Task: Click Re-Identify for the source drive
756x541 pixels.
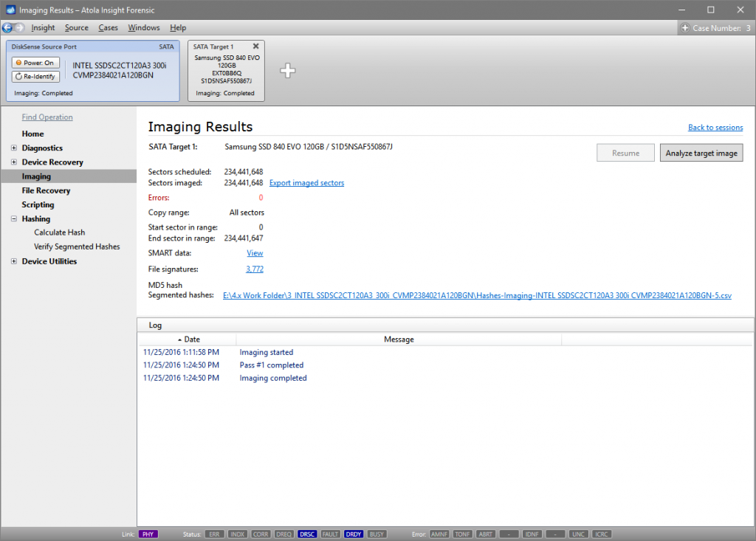Action: (35, 76)
